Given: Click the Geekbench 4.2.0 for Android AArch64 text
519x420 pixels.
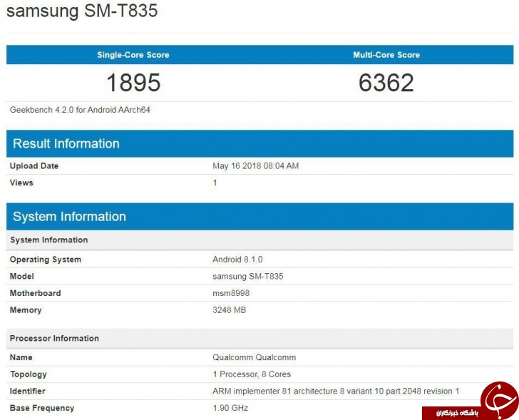Looking at the screenshot, I should 80,110.
